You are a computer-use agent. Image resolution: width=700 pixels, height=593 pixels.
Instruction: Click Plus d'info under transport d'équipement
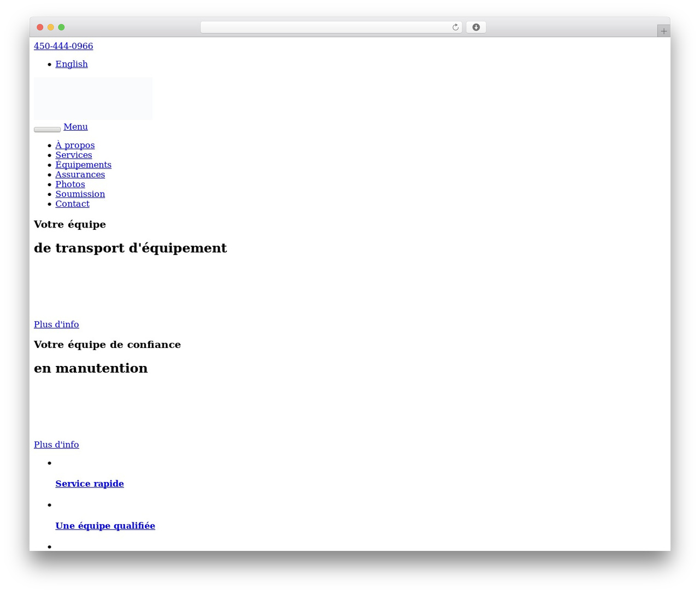[56, 324]
